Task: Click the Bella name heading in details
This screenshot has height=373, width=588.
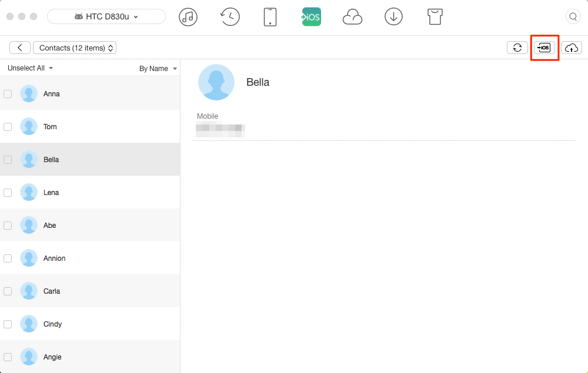Action: click(258, 82)
